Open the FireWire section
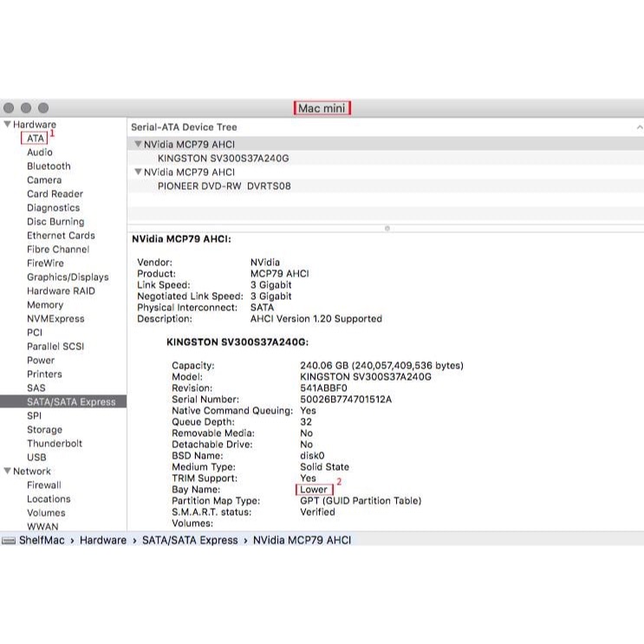The height and width of the screenshot is (644, 644). [45, 263]
